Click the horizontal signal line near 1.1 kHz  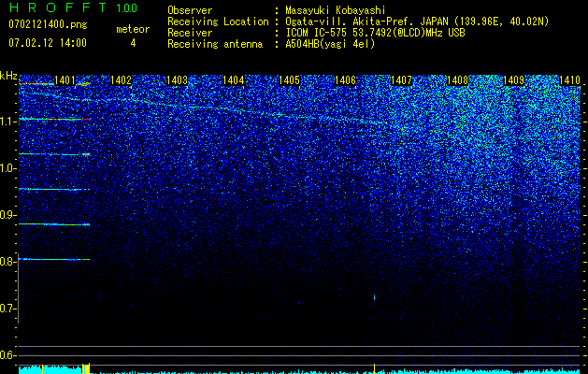pyautogui.click(x=54, y=119)
